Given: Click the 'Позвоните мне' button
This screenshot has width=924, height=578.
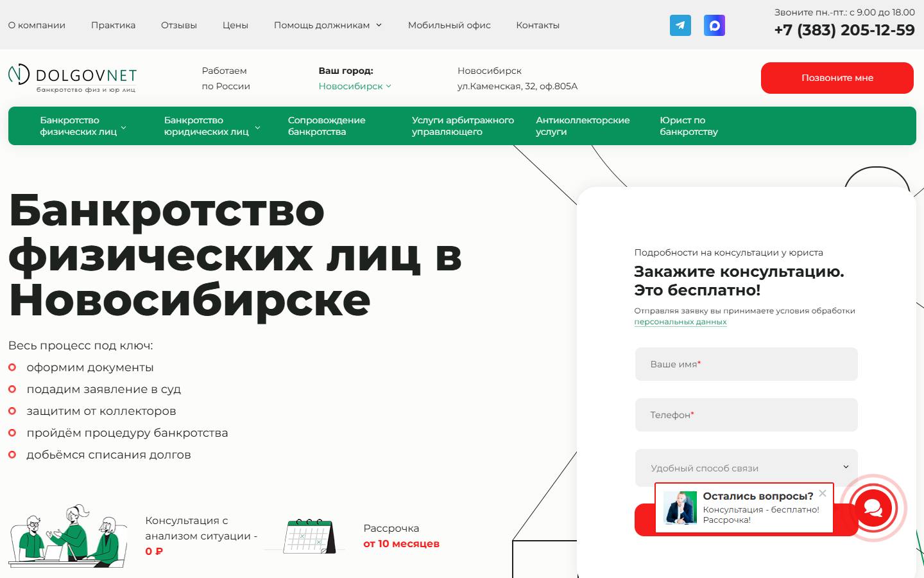Looking at the screenshot, I should (x=837, y=78).
